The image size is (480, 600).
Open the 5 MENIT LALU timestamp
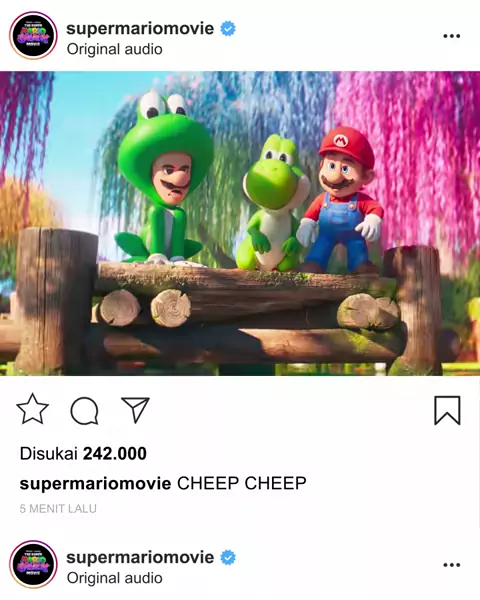pos(58,509)
